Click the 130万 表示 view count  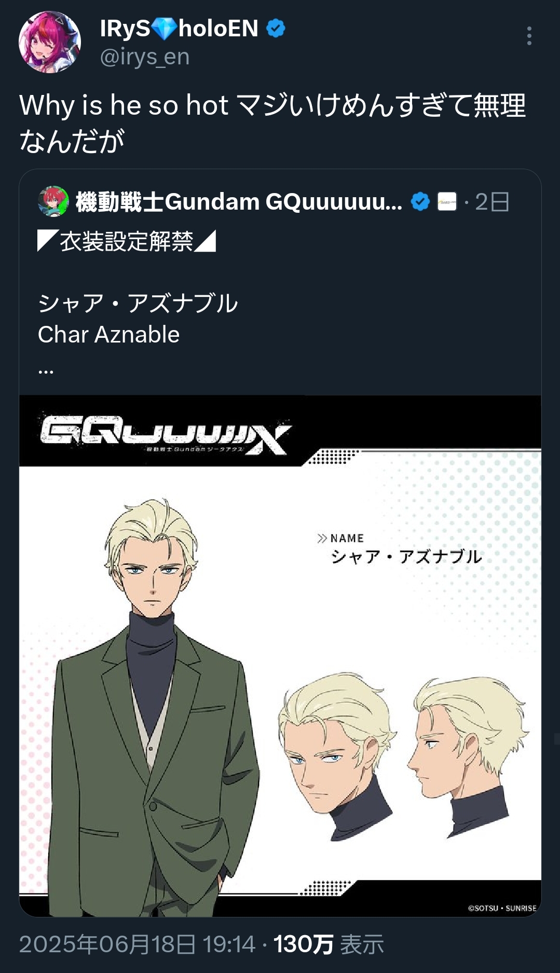click(x=329, y=944)
